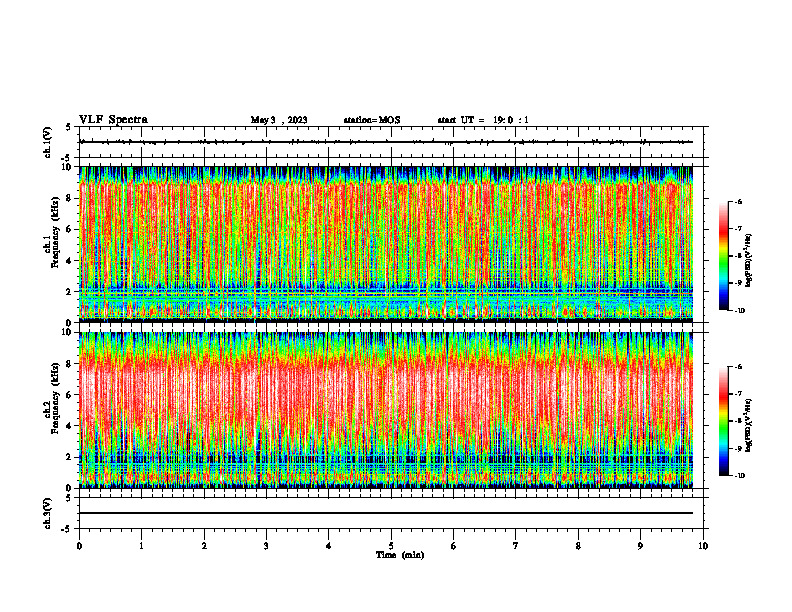Click the "ch.1(V)" axis label
The image size is (792, 612).
[48, 142]
